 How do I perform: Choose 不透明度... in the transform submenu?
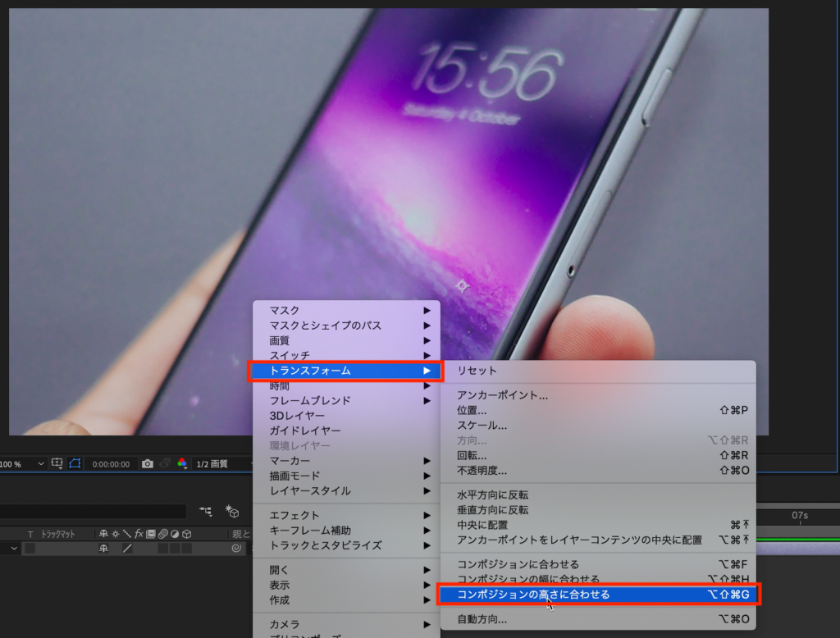598,471
